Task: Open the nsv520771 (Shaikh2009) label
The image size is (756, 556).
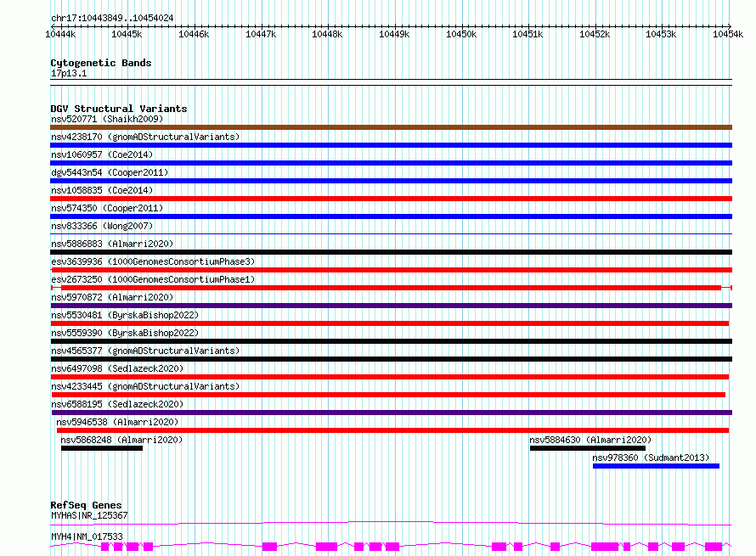Action: 107,119
